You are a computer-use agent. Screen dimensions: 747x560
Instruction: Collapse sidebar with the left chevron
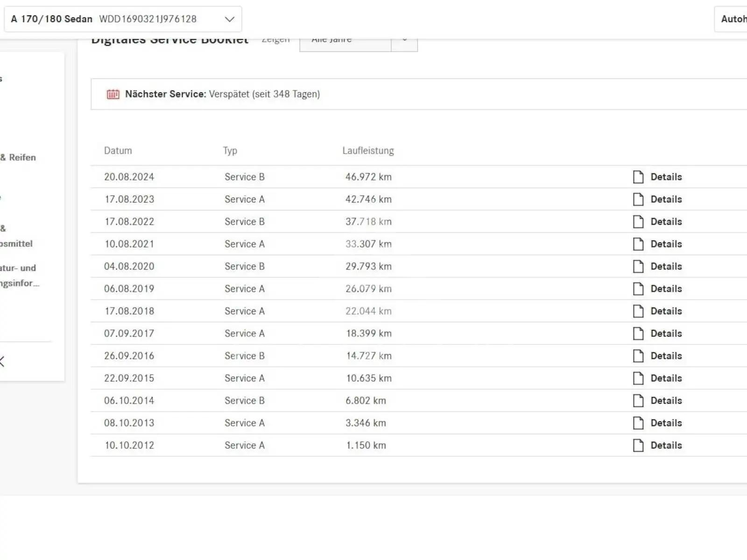click(x=2, y=361)
